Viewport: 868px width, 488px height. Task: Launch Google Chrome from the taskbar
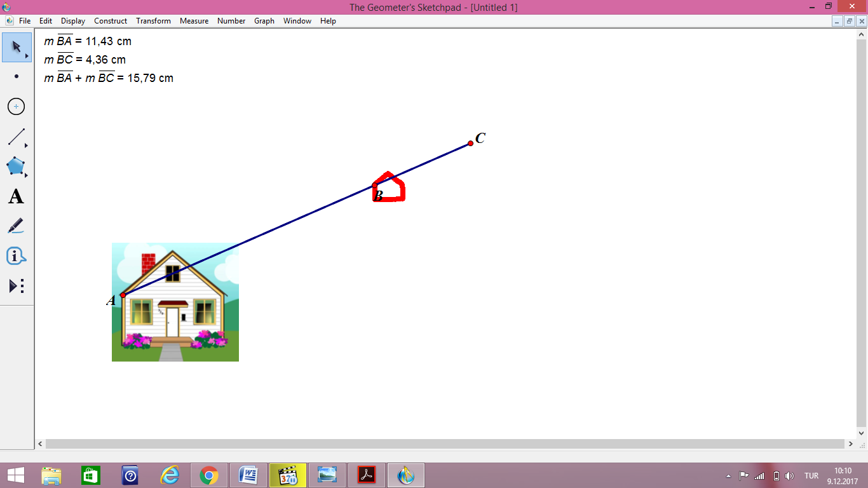point(208,475)
